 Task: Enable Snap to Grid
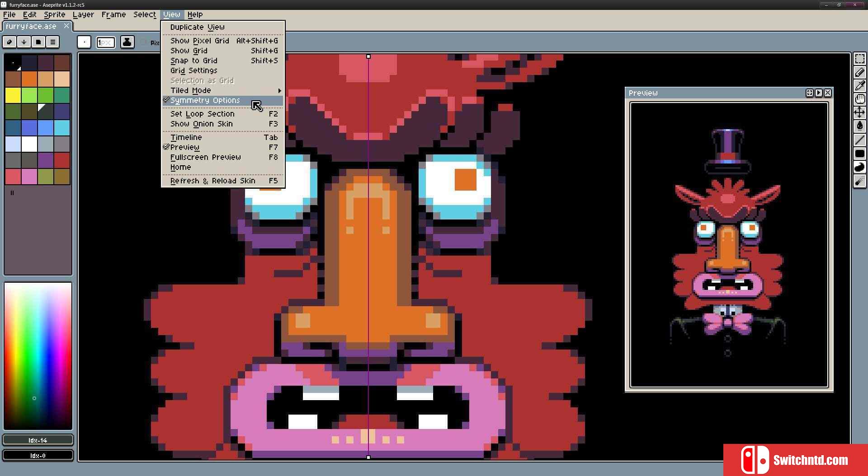tap(223, 61)
